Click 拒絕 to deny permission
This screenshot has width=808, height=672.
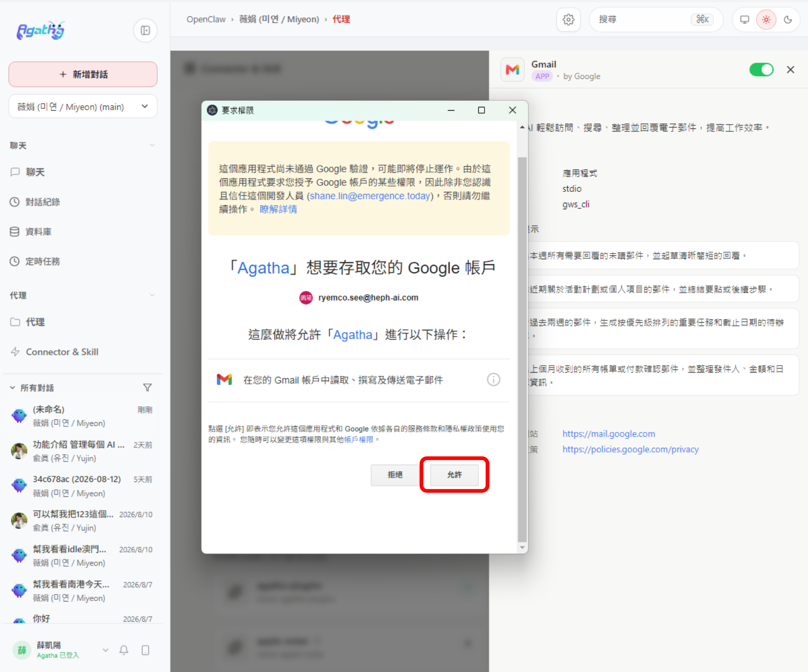[395, 474]
